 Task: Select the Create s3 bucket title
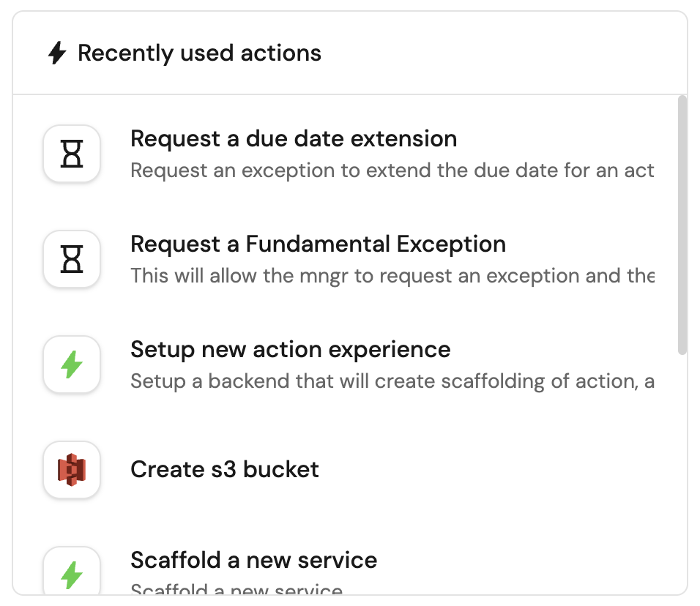click(x=225, y=470)
